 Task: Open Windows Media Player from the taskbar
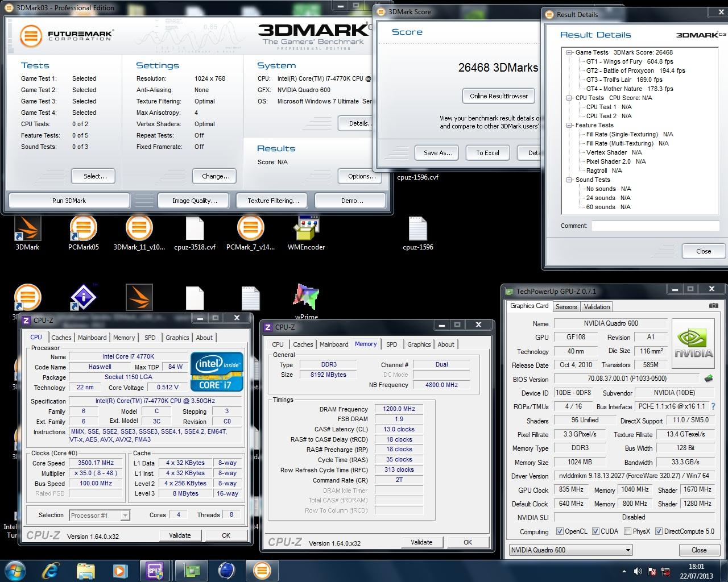click(x=120, y=570)
